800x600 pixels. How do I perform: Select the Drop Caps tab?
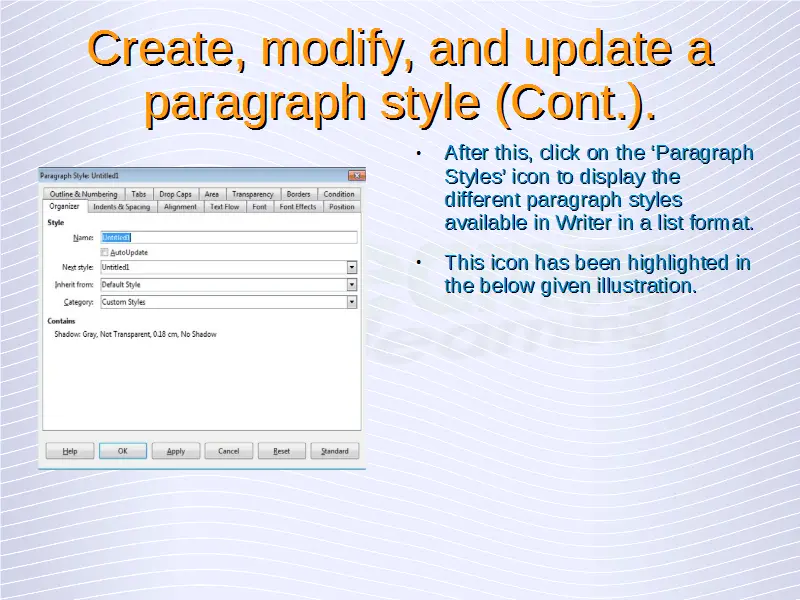pos(175,194)
